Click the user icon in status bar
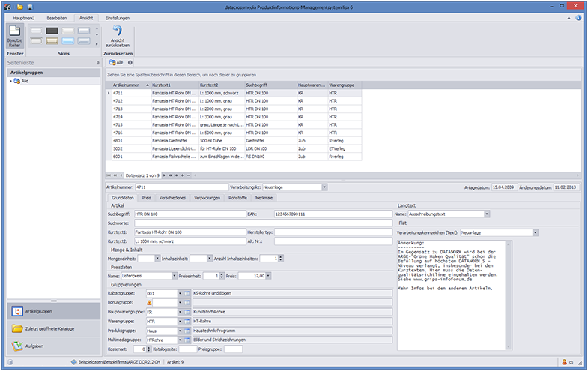Viewport: 588px width, 371px height. coord(564,362)
